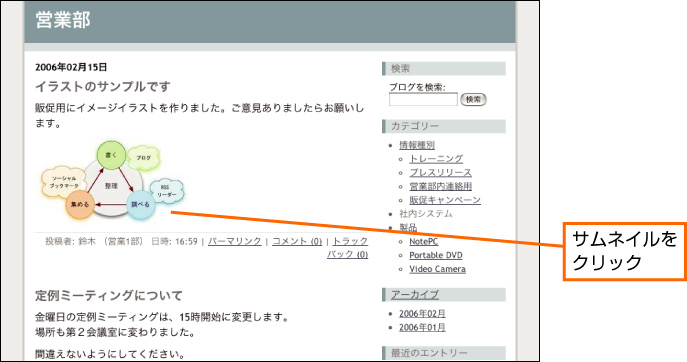Click the 検索 search button

coord(473,99)
